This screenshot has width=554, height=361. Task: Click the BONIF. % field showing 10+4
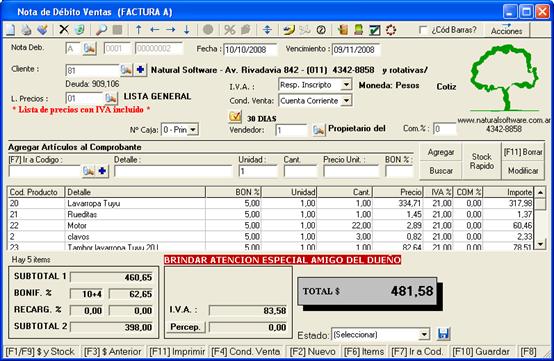[x=87, y=294]
